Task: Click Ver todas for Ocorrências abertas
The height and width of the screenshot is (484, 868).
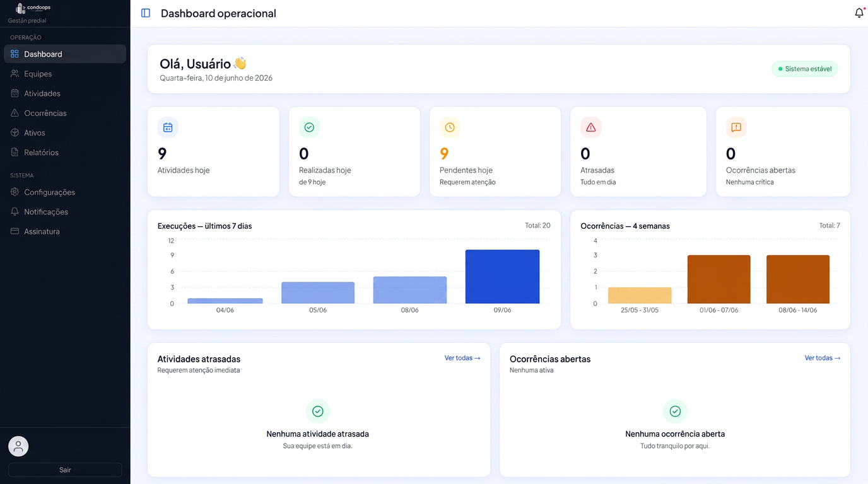Action: [823, 358]
